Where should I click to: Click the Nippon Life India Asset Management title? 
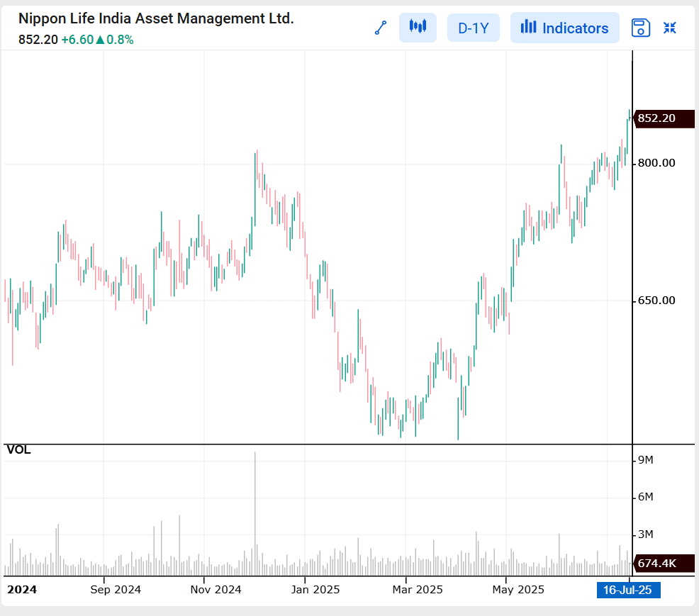(156, 18)
